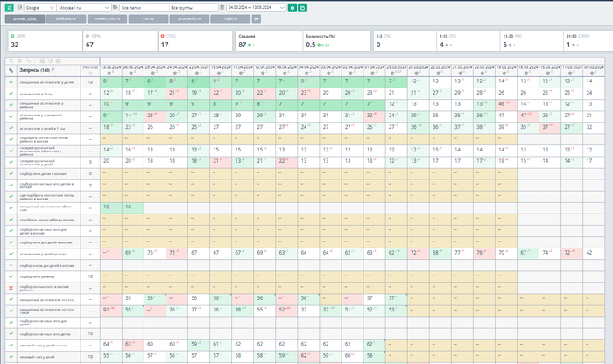Click the pie chart icon above table

[50, 61]
